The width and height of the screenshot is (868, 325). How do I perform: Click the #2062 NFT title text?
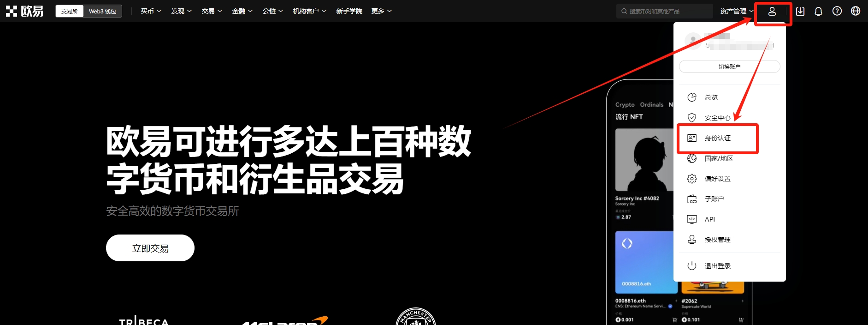(690, 301)
